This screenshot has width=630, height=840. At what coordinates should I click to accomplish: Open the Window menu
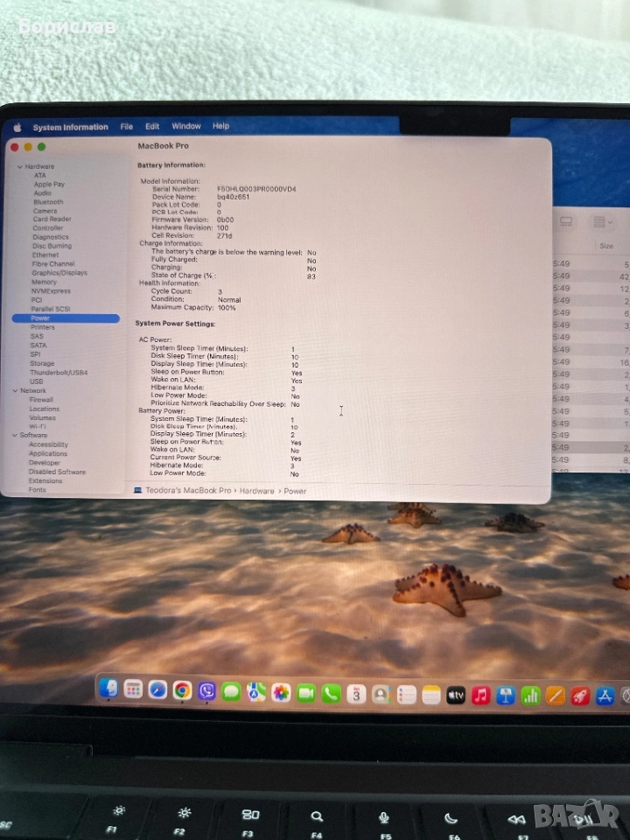pyautogui.click(x=185, y=126)
